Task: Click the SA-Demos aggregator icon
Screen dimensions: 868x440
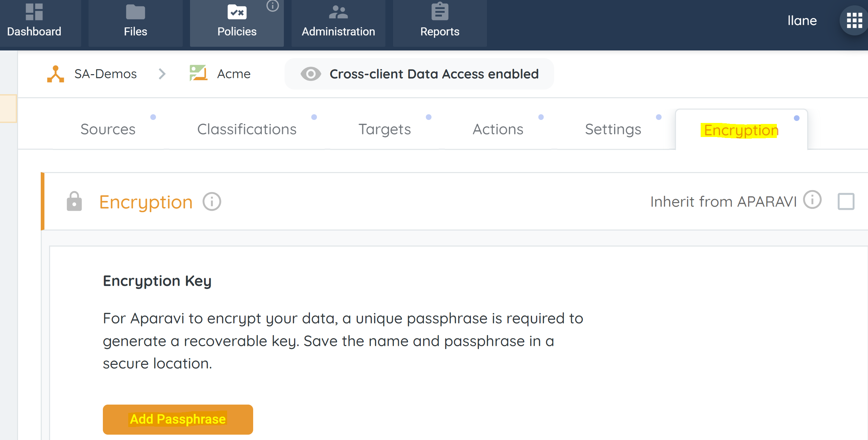Action: point(55,74)
